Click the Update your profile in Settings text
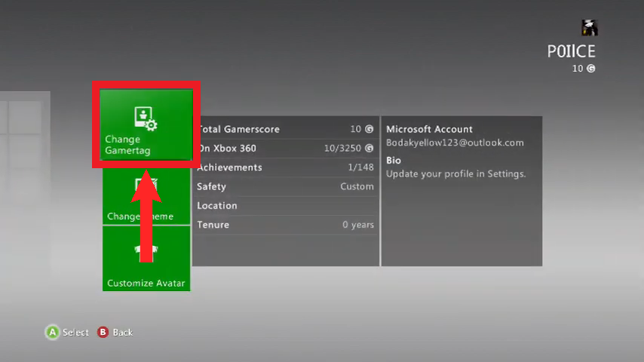Viewport: 644px width, 362px height. tap(456, 173)
